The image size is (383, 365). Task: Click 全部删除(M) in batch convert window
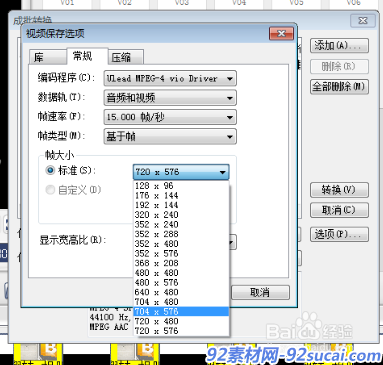coord(339,87)
